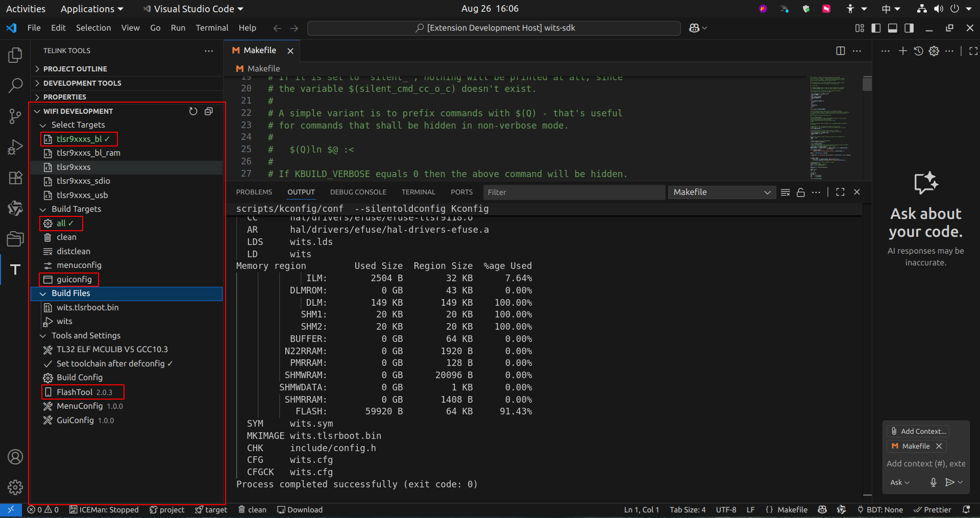Click ICEMan: Stopped in the status bar
The image size is (980, 518).
[104, 509]
